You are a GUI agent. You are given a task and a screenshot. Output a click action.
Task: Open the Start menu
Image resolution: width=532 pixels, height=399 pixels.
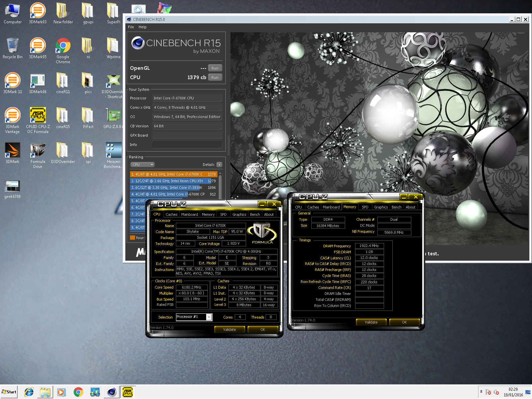coord(9,392)
